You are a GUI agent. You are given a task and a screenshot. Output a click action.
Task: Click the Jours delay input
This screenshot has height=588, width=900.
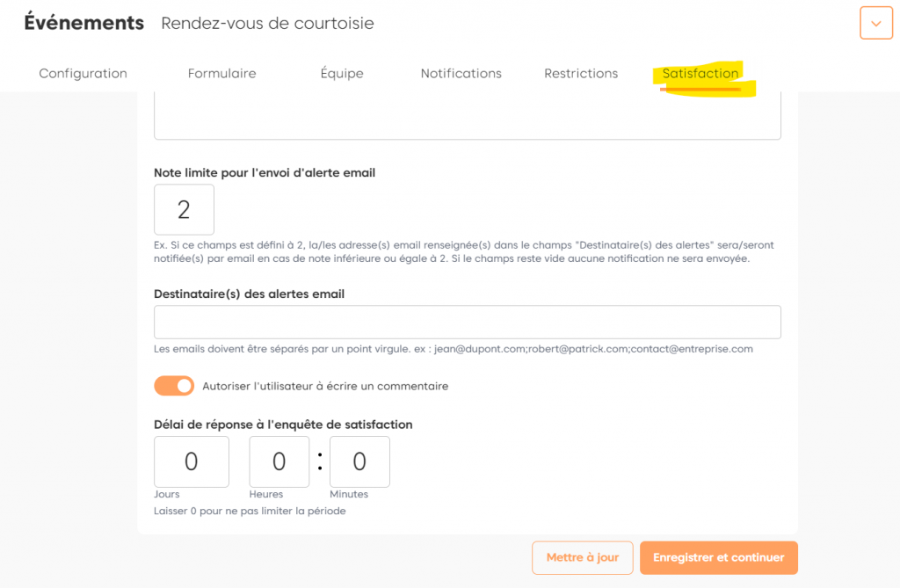coord(191,461)
